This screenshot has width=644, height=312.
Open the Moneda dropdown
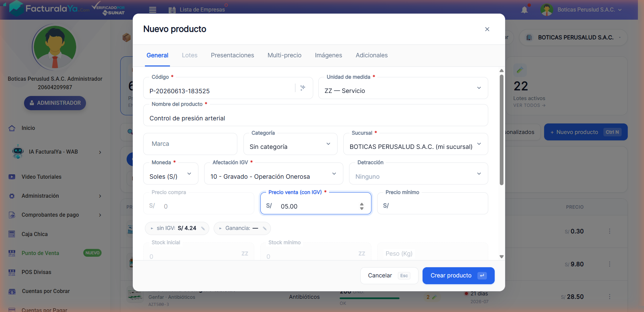pyautogui.click(x=171, y=174)
